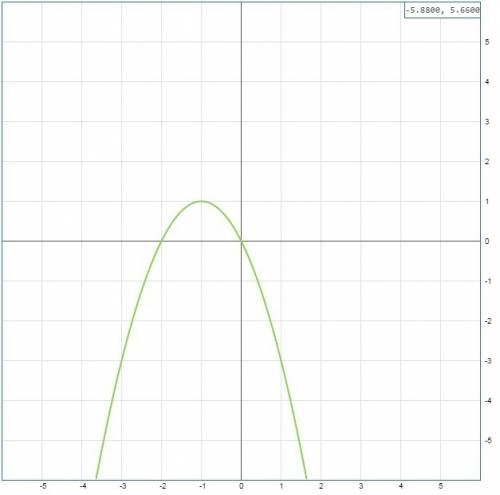This screenshot has height=495, width=500.
Task: Select the x-axis tick label -5
Action: pos(42,486)
